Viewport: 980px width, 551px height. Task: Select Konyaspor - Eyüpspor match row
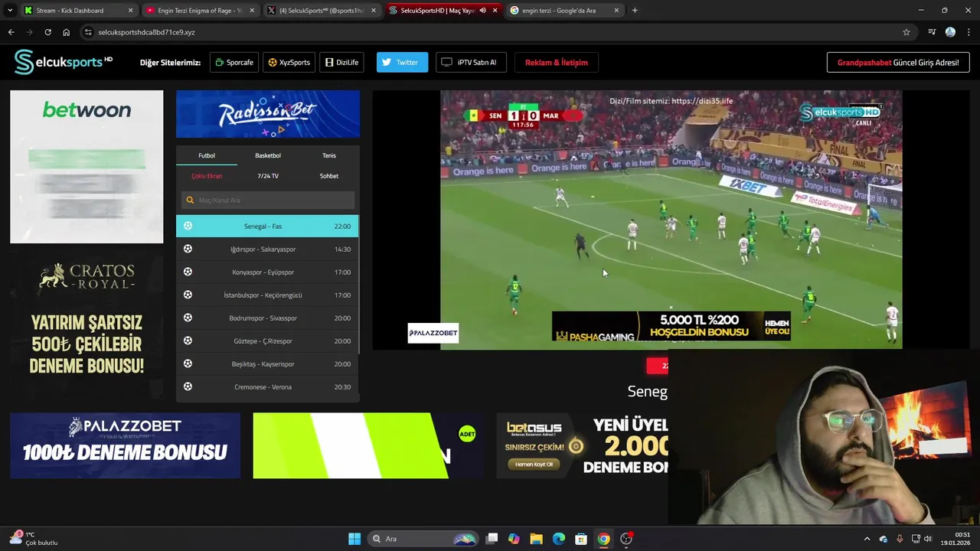(267, 272)
